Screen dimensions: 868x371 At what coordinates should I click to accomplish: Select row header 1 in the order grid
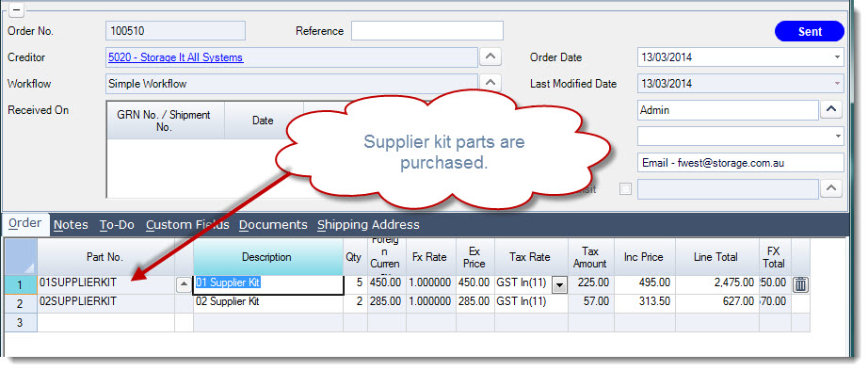20,284
